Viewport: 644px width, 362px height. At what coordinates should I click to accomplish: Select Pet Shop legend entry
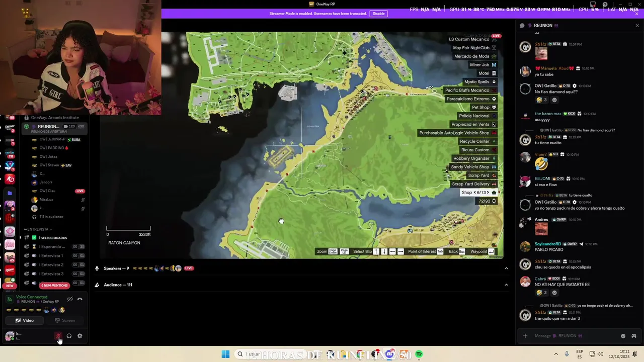pyautogui.click(x=484, y=107)
